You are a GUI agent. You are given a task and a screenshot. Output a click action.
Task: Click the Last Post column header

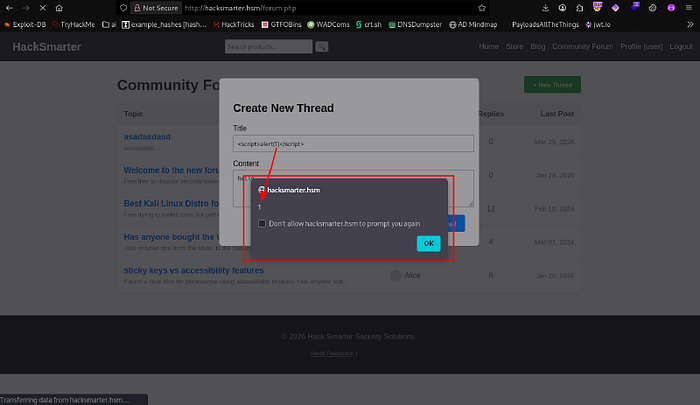point(557,114)
